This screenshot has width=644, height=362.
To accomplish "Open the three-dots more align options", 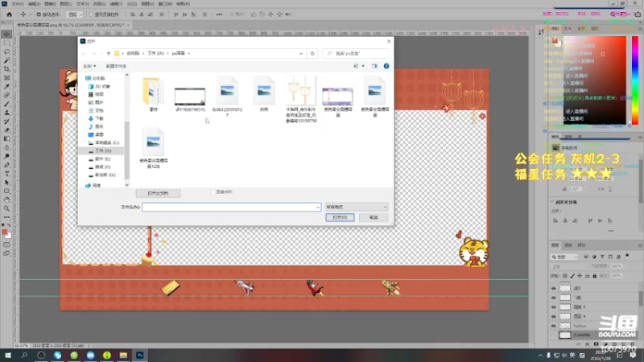I will pyautogui.click(x=219, y=14).
